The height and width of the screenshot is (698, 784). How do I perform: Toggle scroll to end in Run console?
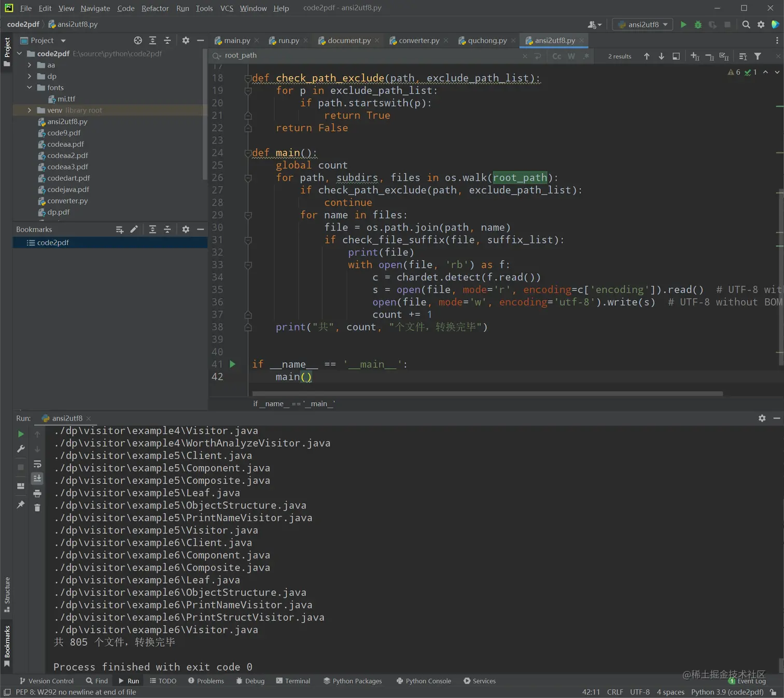37,479
